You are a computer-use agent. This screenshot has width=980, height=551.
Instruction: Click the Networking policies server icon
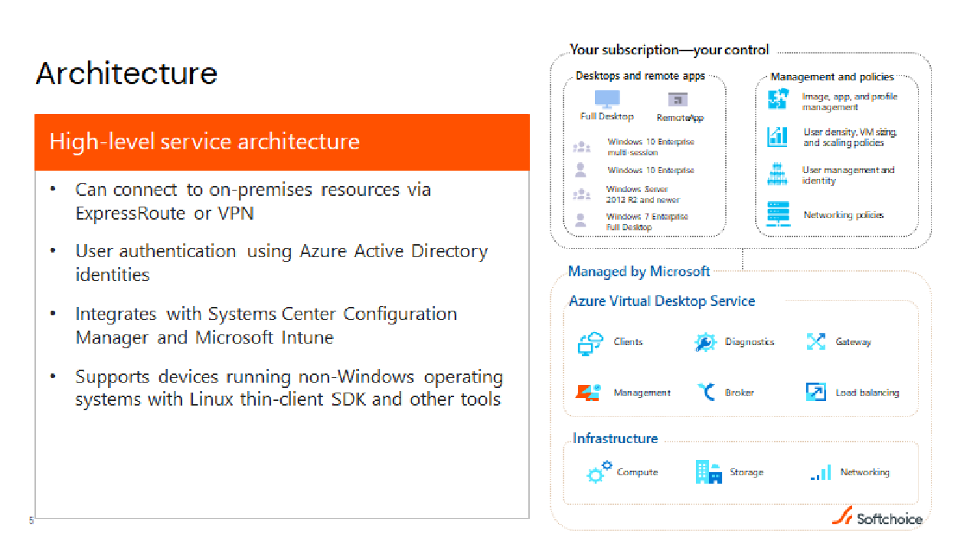coord(778,214)
